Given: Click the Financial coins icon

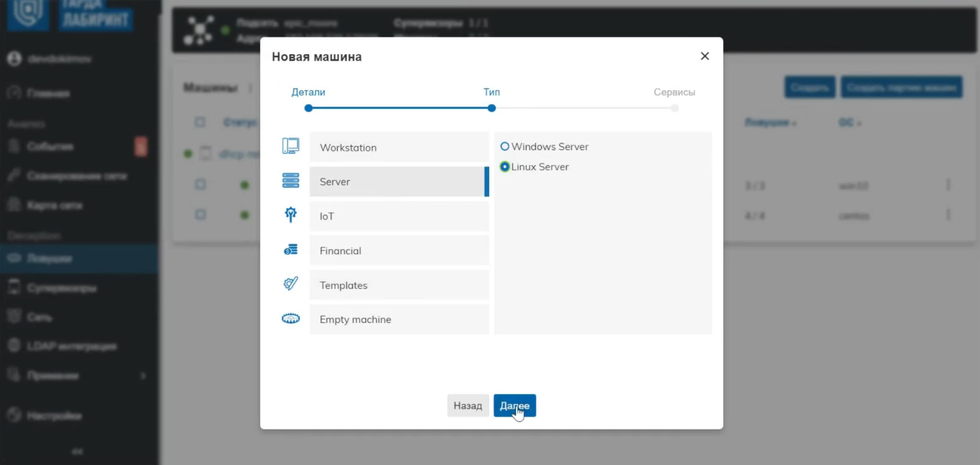Looking at the screenshot, I should pos(290,250).
